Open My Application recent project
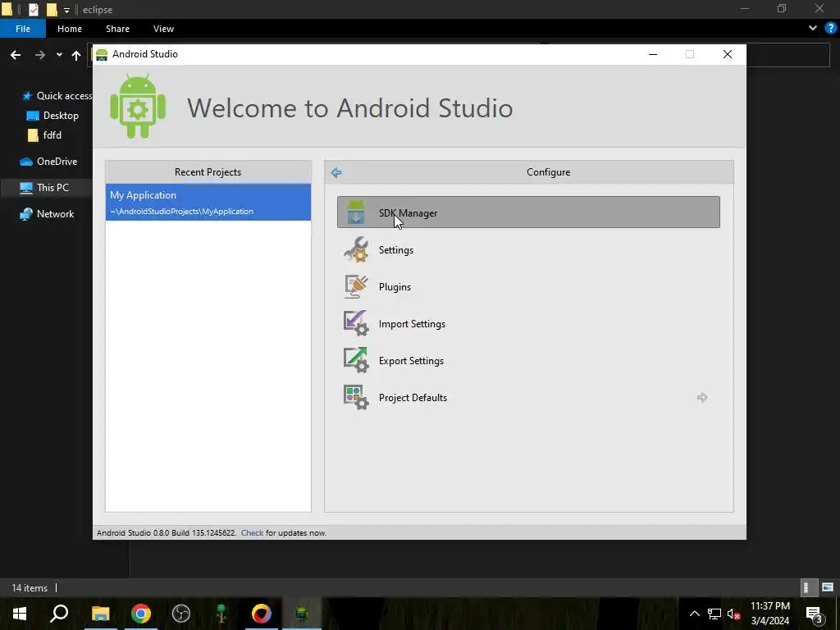840x630 pixels. [208, 202]
